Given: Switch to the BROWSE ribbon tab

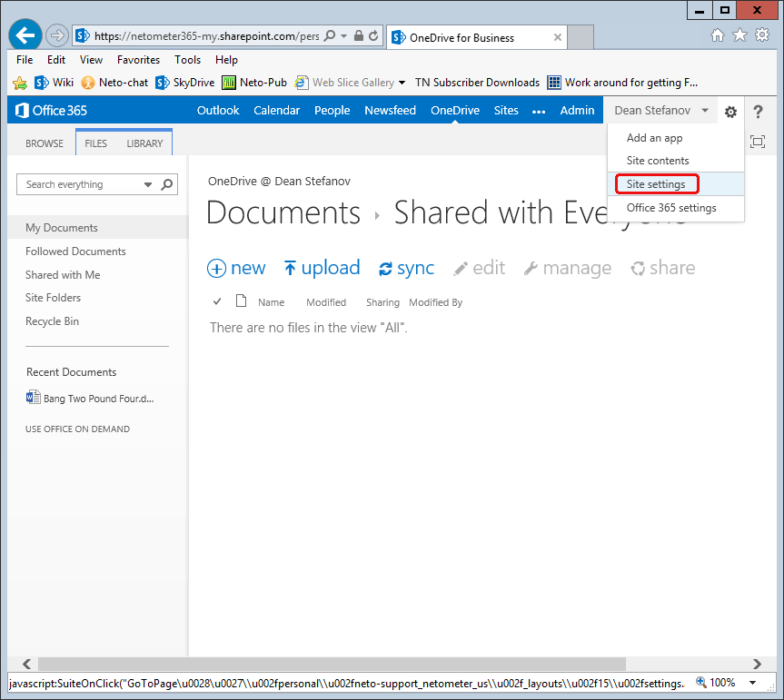Looking at the screenshot, I should pyautogui.click(x=45, y=143).
